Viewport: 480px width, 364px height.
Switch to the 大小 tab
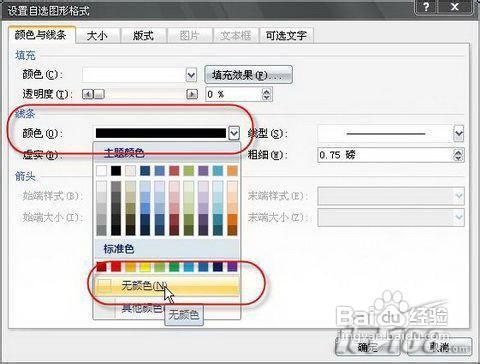pyautogui.click(x=97, y=35)
